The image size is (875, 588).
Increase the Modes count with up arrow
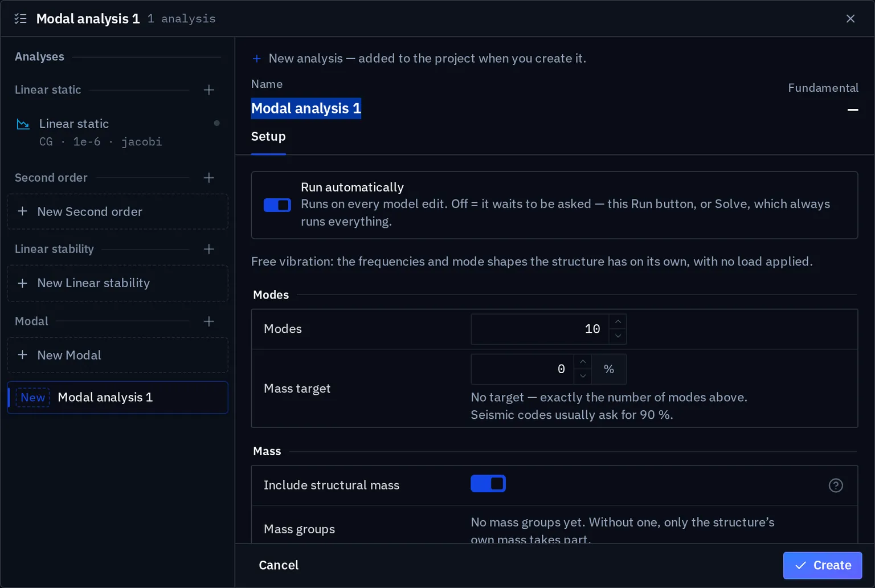pyautogui.click(x=618, y=322)
